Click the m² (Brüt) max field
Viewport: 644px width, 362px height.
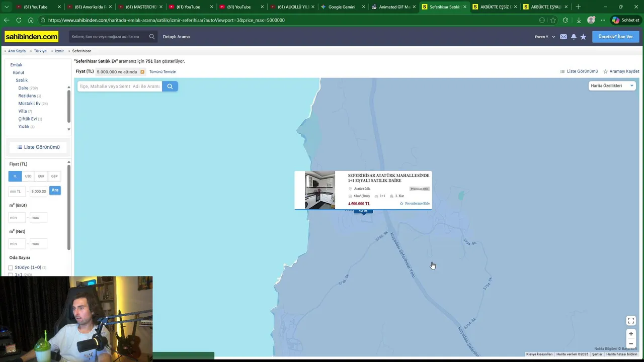click(38, 217)
